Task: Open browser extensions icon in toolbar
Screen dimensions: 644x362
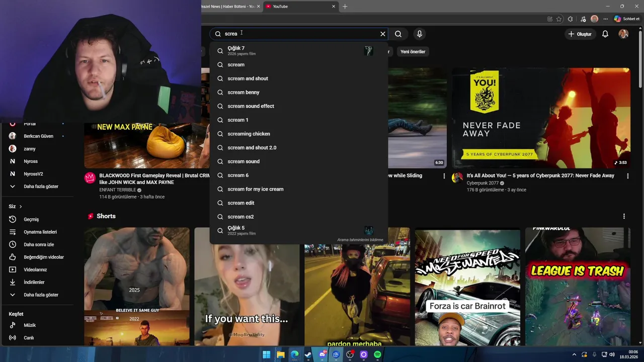Action: (570, 19)
